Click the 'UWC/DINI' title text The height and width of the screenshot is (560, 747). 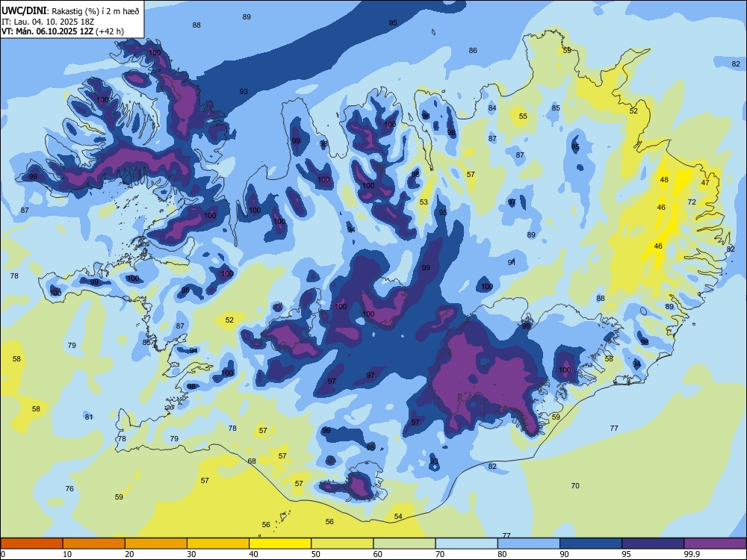(x=24, y=11)
